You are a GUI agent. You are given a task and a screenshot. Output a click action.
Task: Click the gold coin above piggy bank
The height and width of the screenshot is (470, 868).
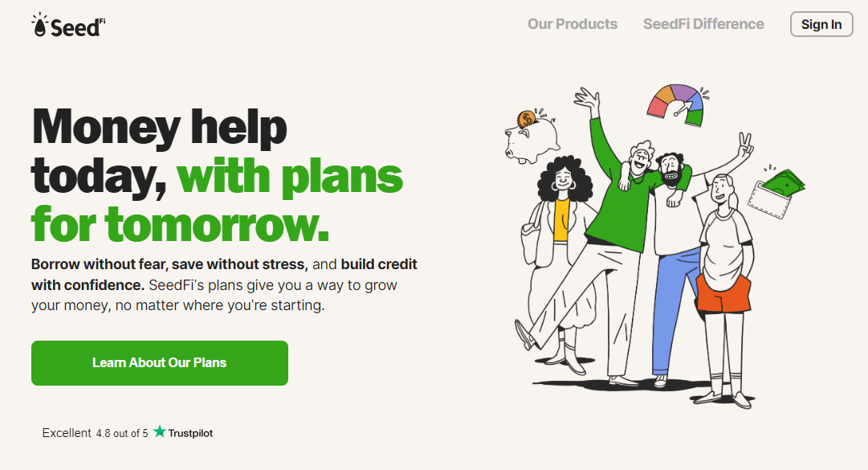click(526, 118)
